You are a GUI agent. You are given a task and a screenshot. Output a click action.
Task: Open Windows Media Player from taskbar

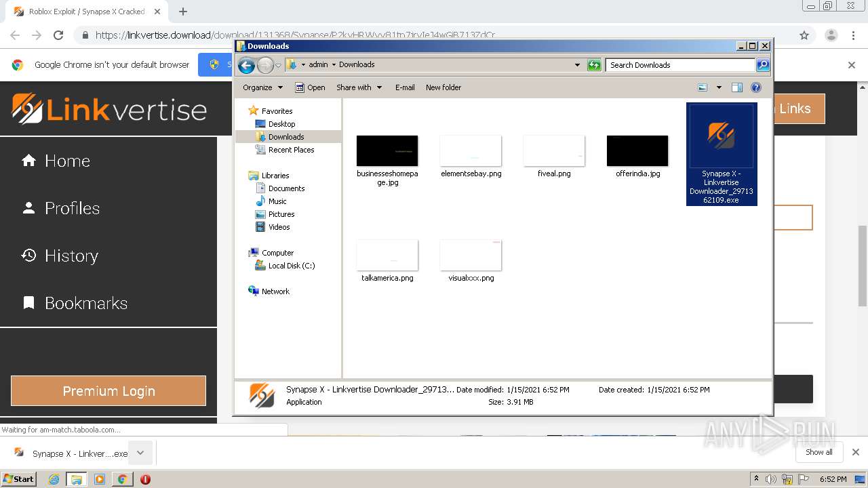pyautogui.click(x=100, y=479)
